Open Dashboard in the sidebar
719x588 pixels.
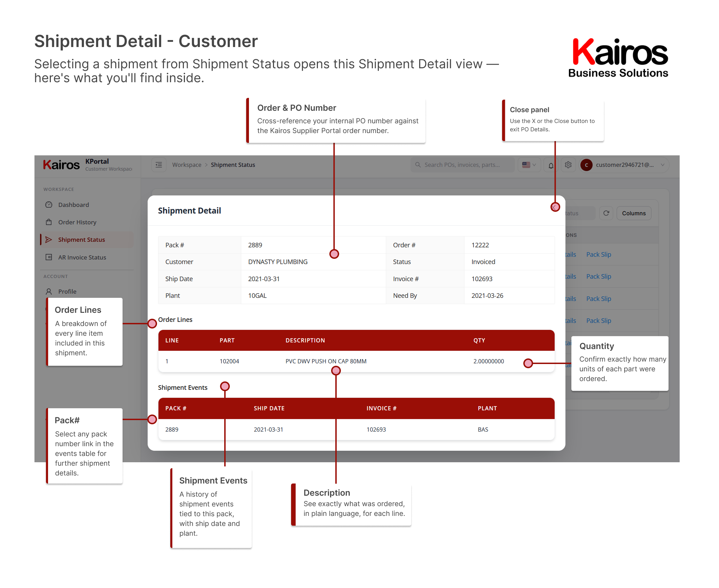(x=87, y=205)
